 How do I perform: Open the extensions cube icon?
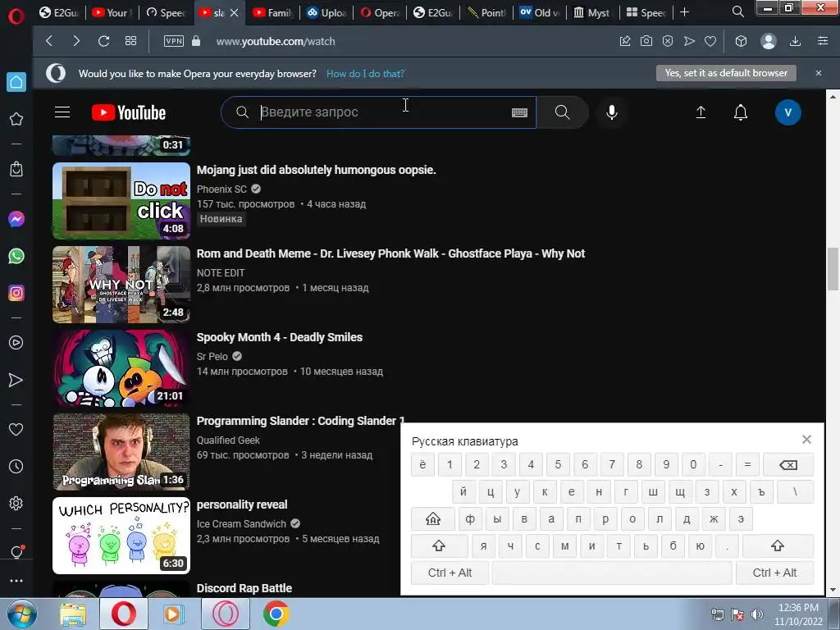741,41
